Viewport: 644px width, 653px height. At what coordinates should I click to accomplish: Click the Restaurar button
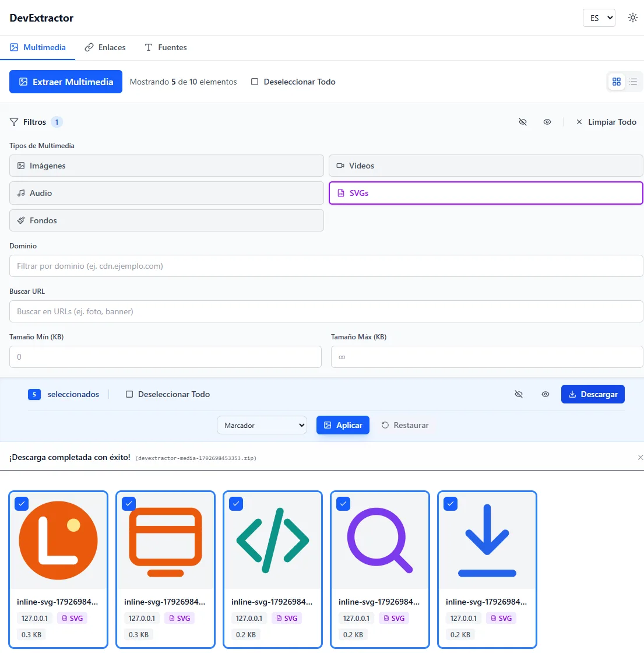(x=405, y=425)
